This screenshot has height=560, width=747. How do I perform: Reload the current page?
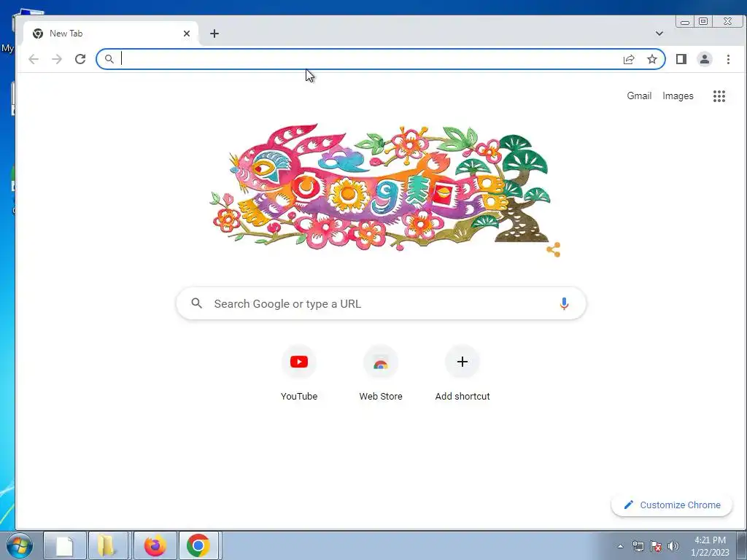click(x=80, y=59)
